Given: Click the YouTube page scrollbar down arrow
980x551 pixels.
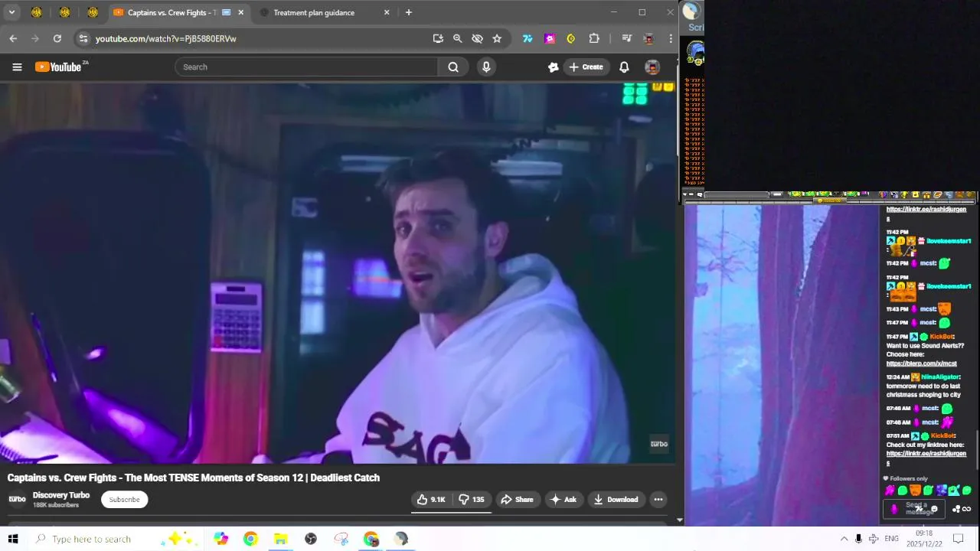Looking at the screenshot, I should (679, 520).
